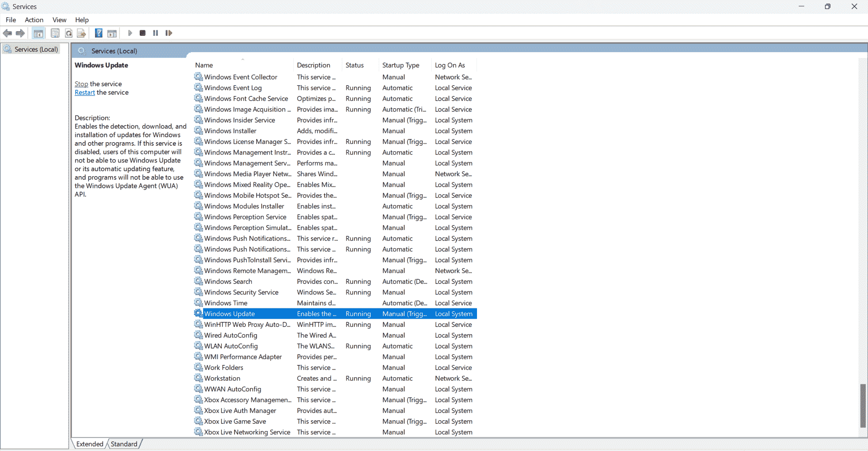Click the Stop the service link
The width and height of the screenshot is (868, 451).
pos(81,84)
